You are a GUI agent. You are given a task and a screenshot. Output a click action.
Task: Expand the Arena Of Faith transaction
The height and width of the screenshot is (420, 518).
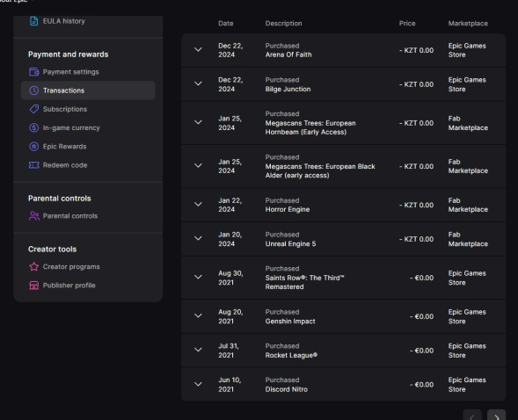(198, 50)
